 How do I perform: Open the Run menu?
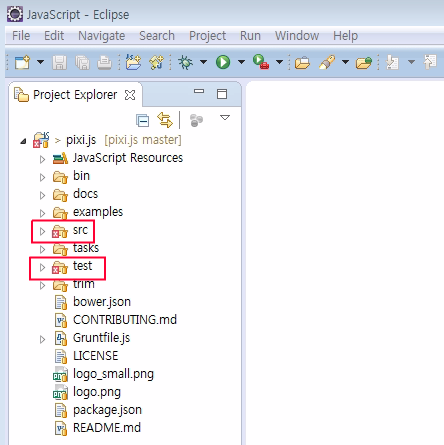250,36
